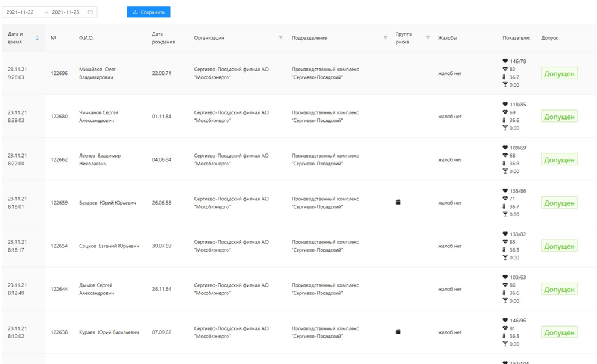Open the Организация column filter
The height and width of the screenshot is (364, 597).
[x=281, y=38]
